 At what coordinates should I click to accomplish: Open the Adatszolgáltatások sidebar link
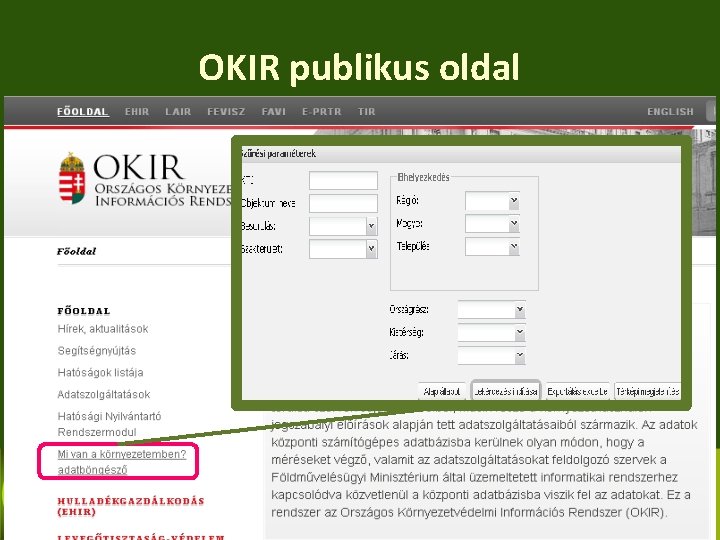(x=104, y=394)
